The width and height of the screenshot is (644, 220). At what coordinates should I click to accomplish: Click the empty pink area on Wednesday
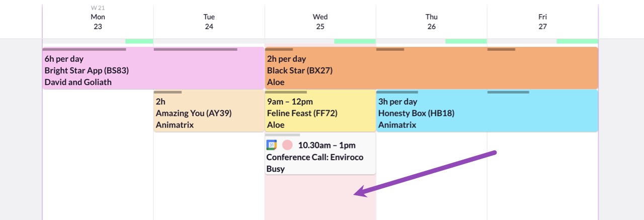[x=320, y=197]
